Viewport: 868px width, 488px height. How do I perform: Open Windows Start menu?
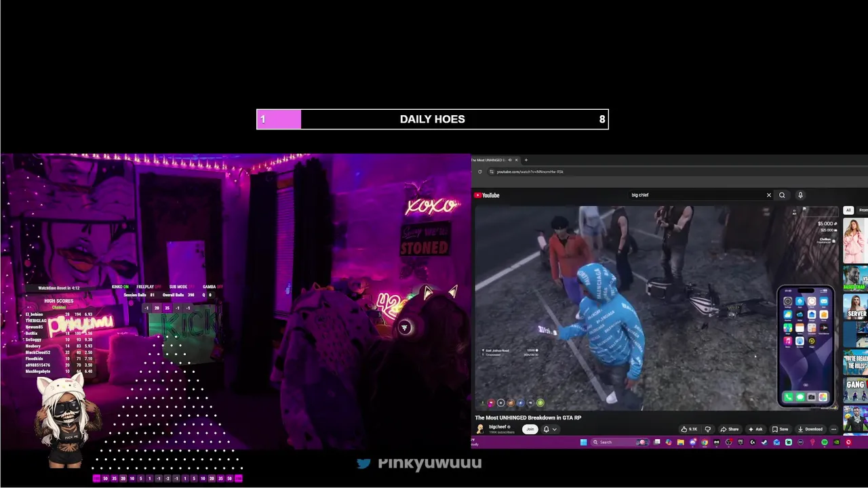tap(583, 442)
